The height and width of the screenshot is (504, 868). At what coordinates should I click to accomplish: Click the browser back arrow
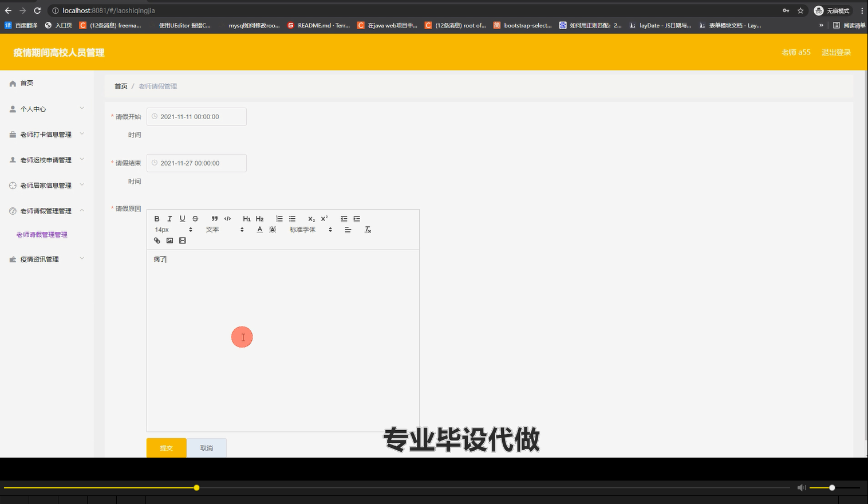point(8,10)
